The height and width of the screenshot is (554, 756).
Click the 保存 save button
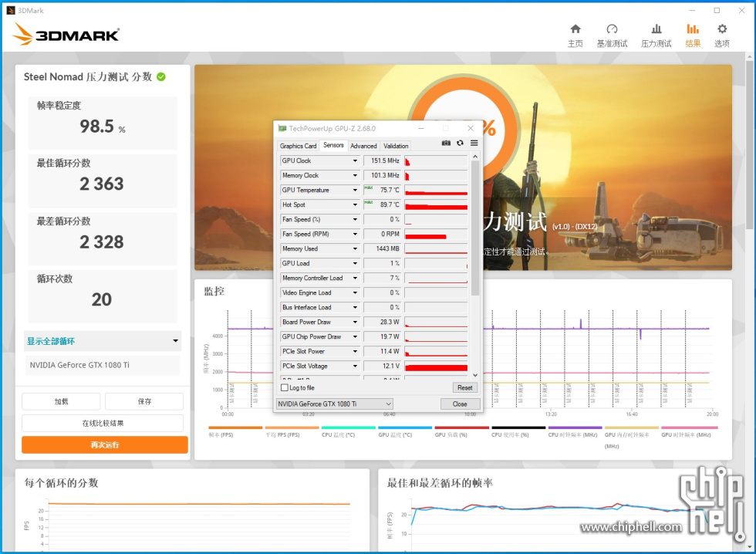coord(144,401)
